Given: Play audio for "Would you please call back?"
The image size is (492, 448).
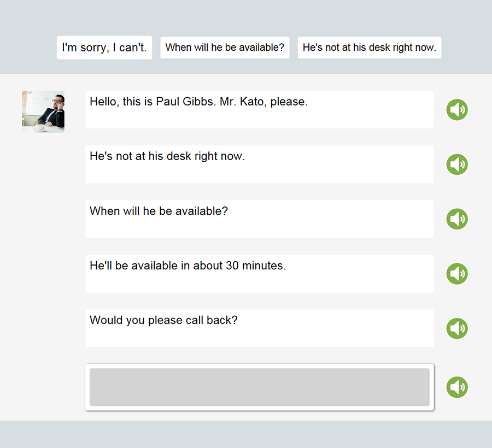Looking at the screenshot, I should pyautogui.click(x=457, y=328).
